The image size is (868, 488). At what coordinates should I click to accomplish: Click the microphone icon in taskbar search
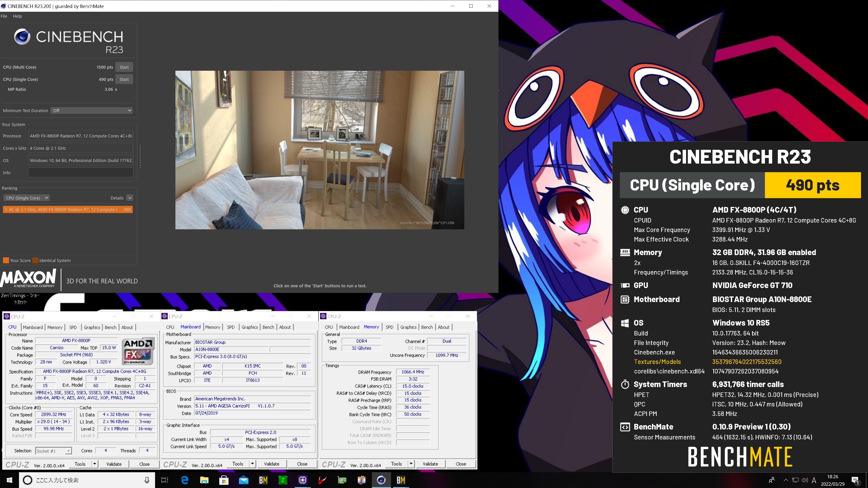pyautogui.click(x=147, y=480)
